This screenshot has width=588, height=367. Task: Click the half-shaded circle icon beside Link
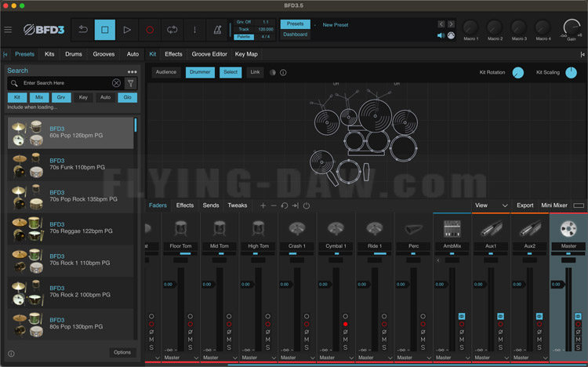pyautogui.click(x=273, y=72)
